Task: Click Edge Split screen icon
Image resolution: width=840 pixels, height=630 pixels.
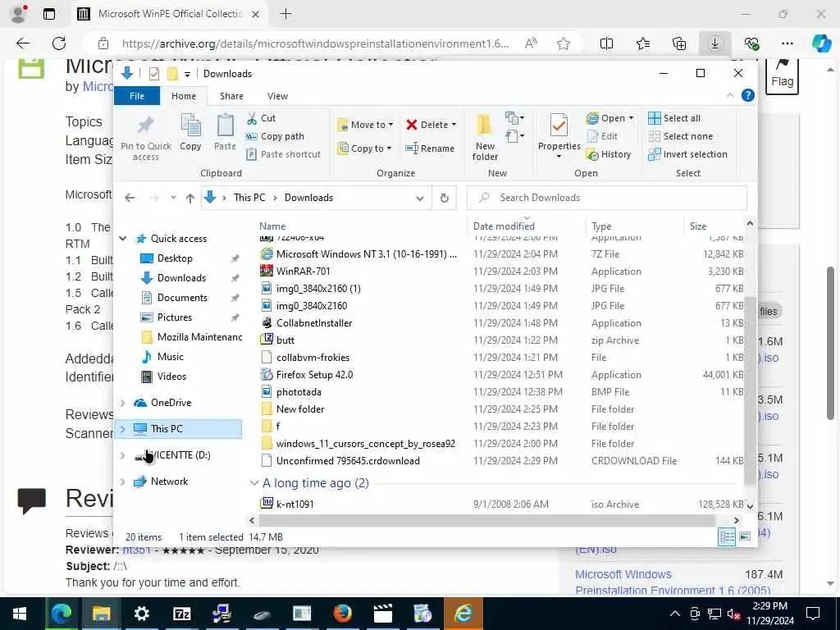Action: [606, 43]
